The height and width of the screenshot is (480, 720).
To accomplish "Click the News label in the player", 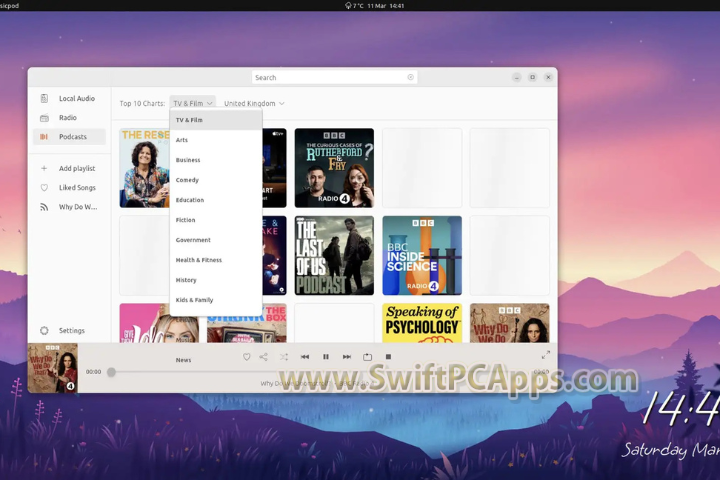I will (x=183, y=360).
